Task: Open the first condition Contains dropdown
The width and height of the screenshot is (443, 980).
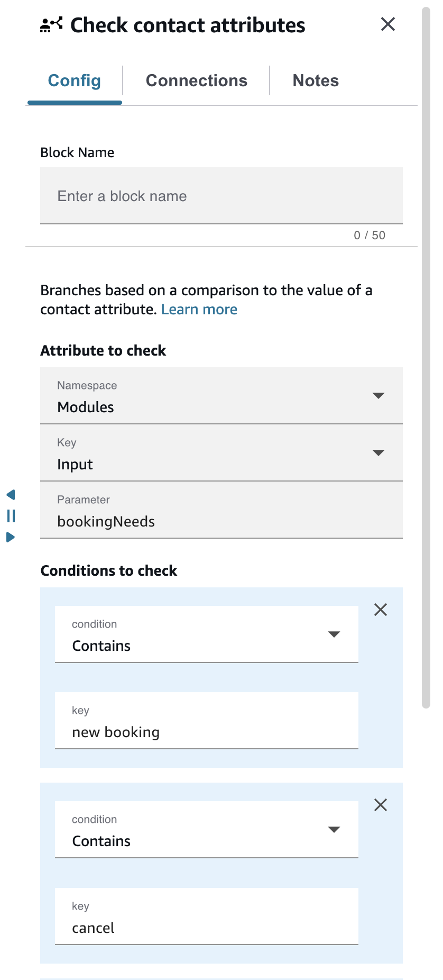Action: tap(207, 634)
